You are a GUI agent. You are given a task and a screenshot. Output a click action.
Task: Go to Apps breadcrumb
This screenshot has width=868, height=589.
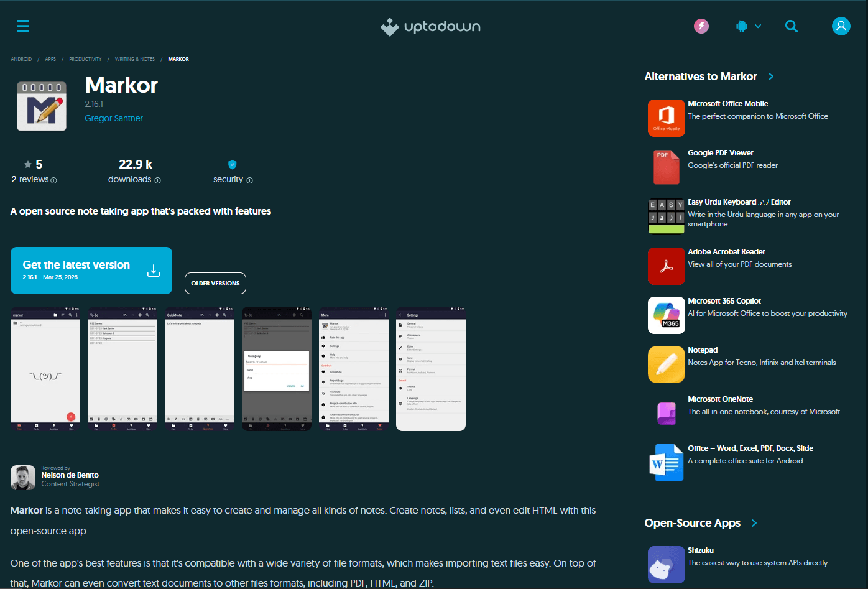[50, 59]
